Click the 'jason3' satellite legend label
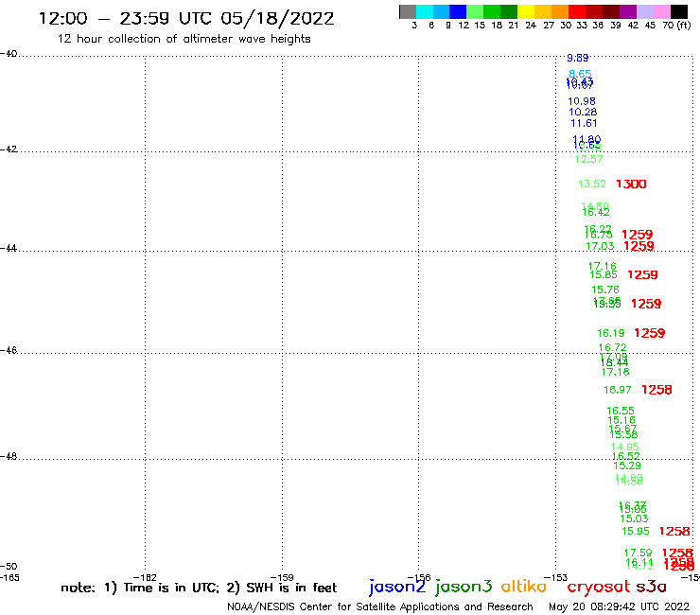This screenshot has height=615, width=700. [464, 588]
